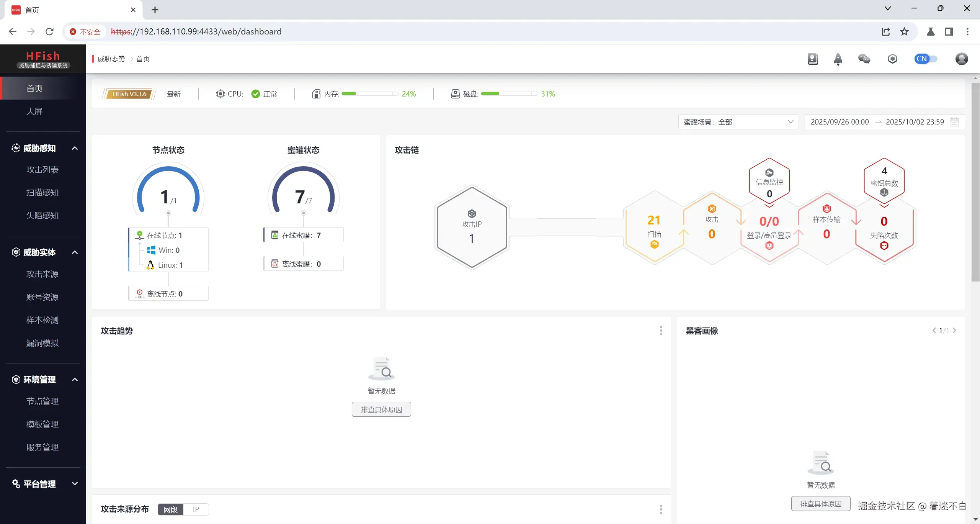Image resolution: width=980 pixels, height=524 pixels.
Task: Click the document book icon in header
Action: (x=812, y=59)
